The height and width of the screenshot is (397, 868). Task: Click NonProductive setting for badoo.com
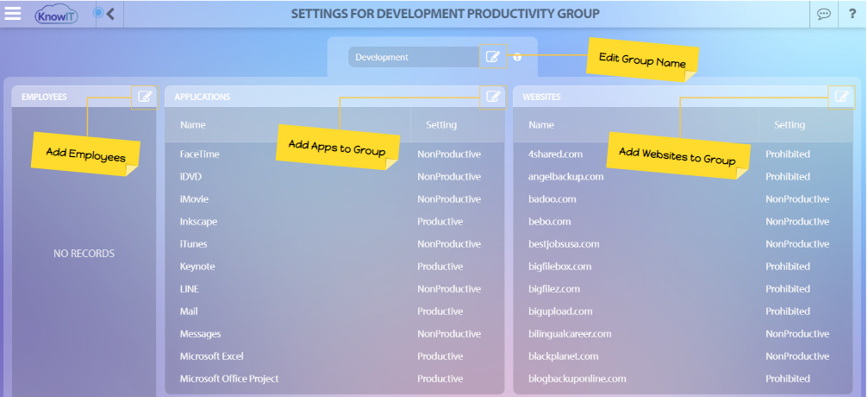tap(797, 199)
